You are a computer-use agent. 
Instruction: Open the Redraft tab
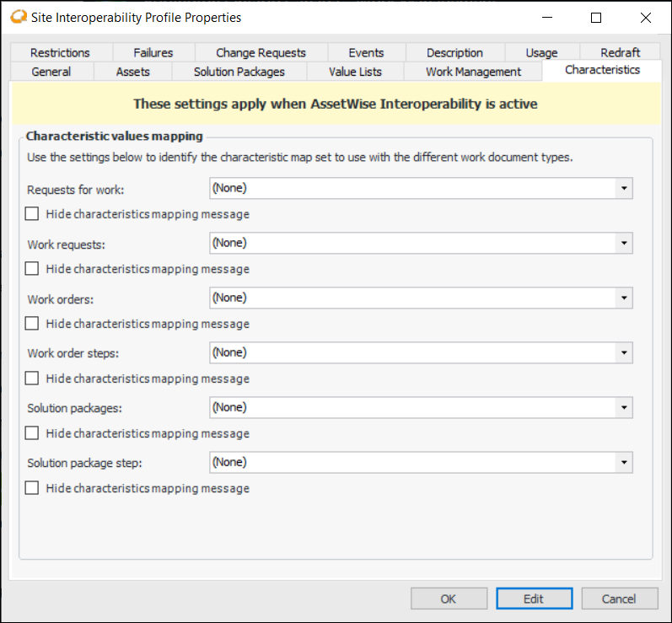tap(621, 52)
